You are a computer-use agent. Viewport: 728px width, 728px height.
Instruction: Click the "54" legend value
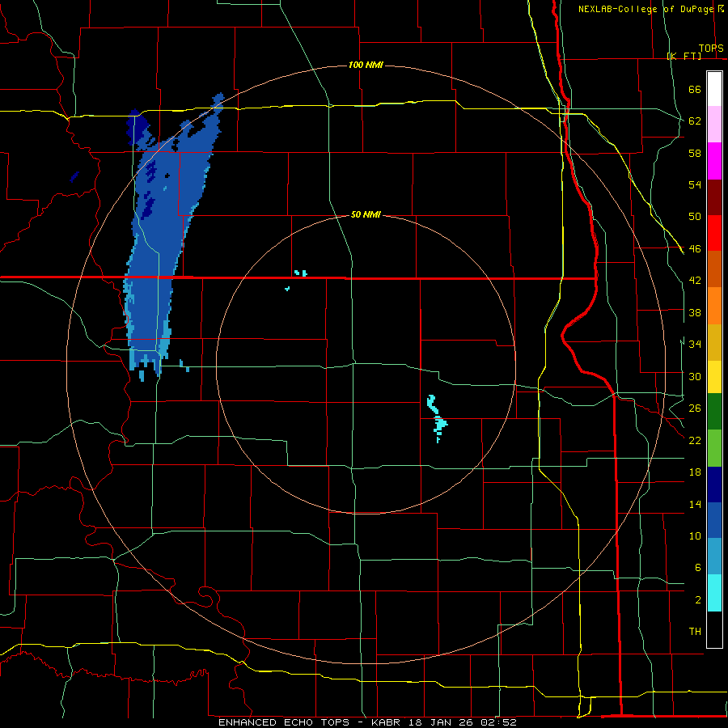coord(695,184)
